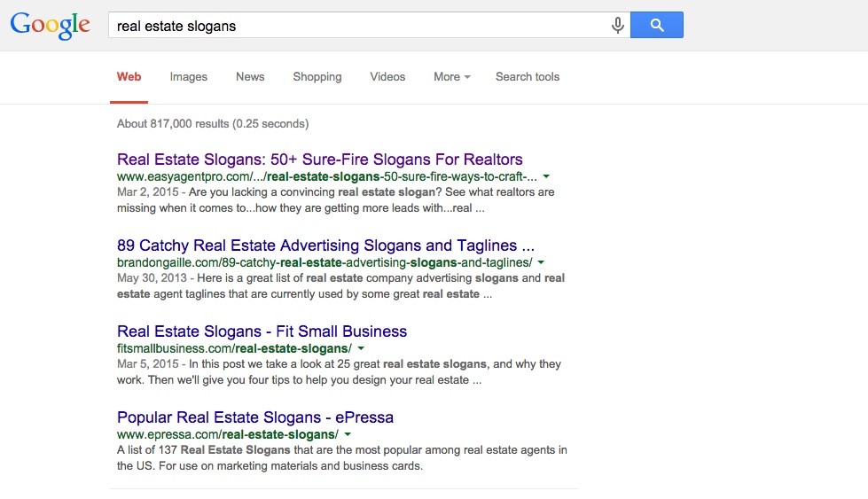
Task: Open dropdown arrow beside easyagentpro.com URL
Action: pyautogui.click(x=546, y=176)
